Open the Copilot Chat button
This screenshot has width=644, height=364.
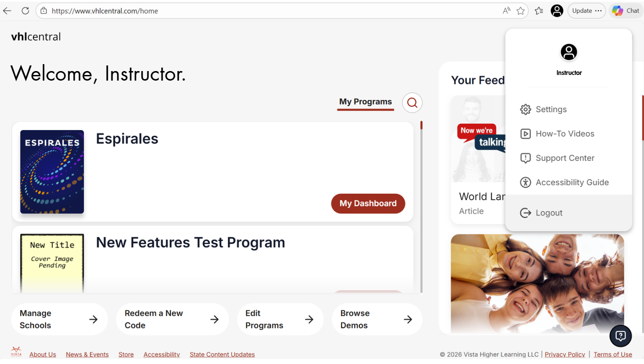[x=626, y=11]
